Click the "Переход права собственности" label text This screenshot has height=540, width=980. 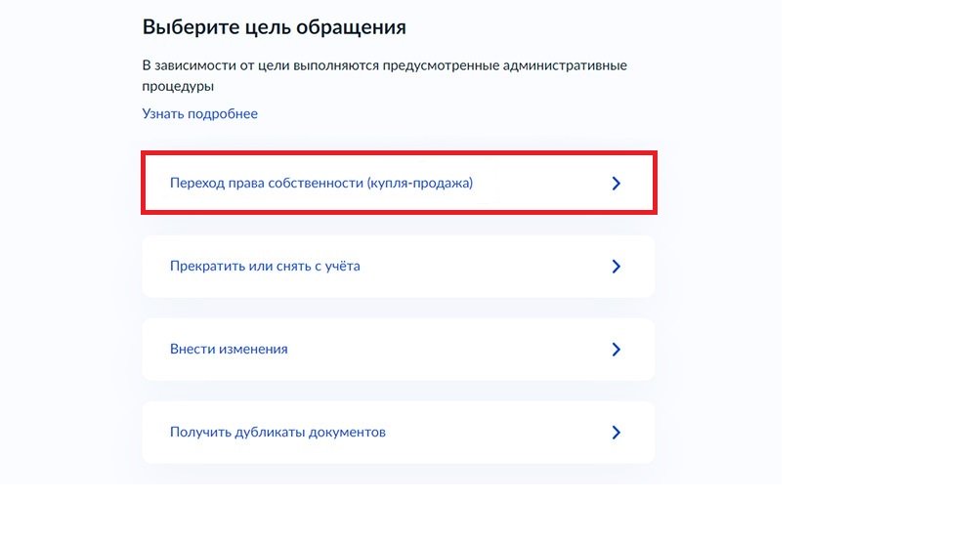pyautogui.click(x=267, y=183)
